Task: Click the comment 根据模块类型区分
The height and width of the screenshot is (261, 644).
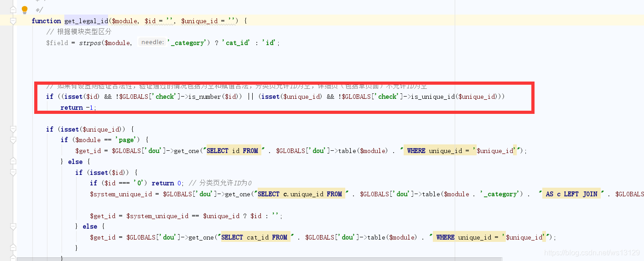Action: pos(79,32)
